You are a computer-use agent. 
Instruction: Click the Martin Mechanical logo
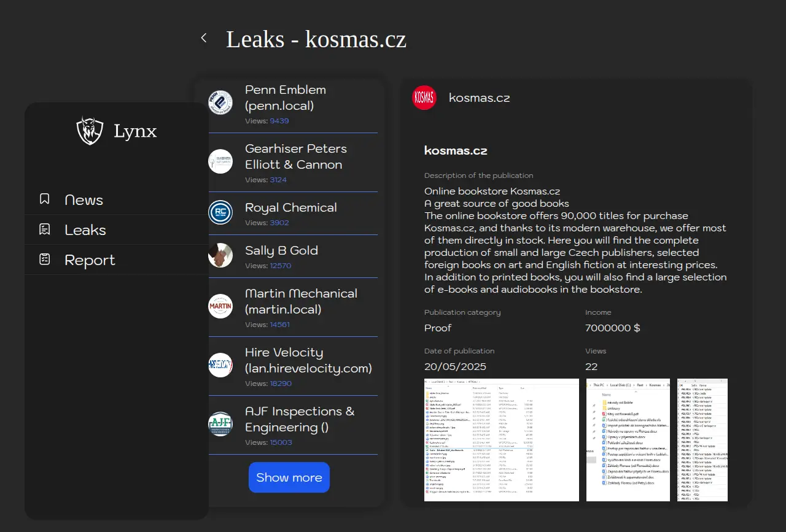point(220,306)
